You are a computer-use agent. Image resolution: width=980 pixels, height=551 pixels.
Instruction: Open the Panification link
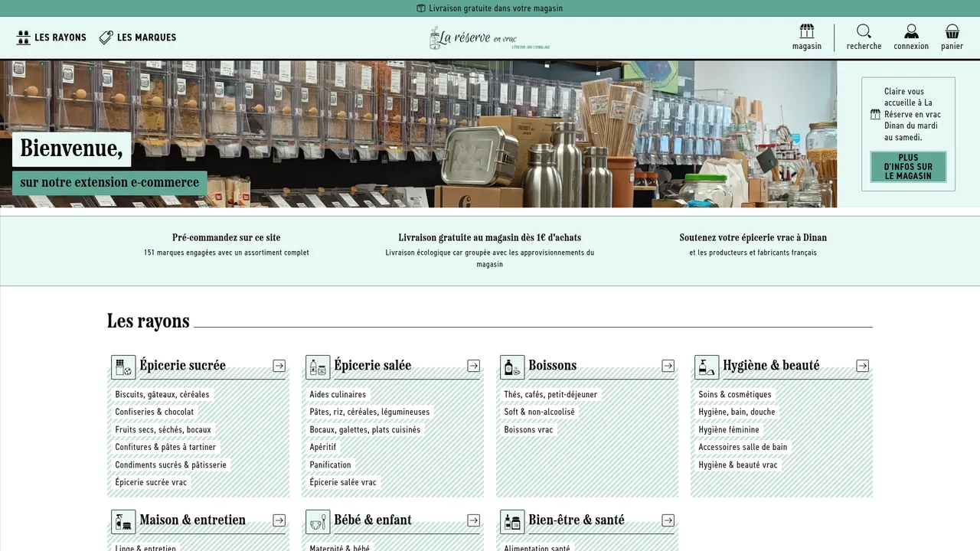[331, 465]
